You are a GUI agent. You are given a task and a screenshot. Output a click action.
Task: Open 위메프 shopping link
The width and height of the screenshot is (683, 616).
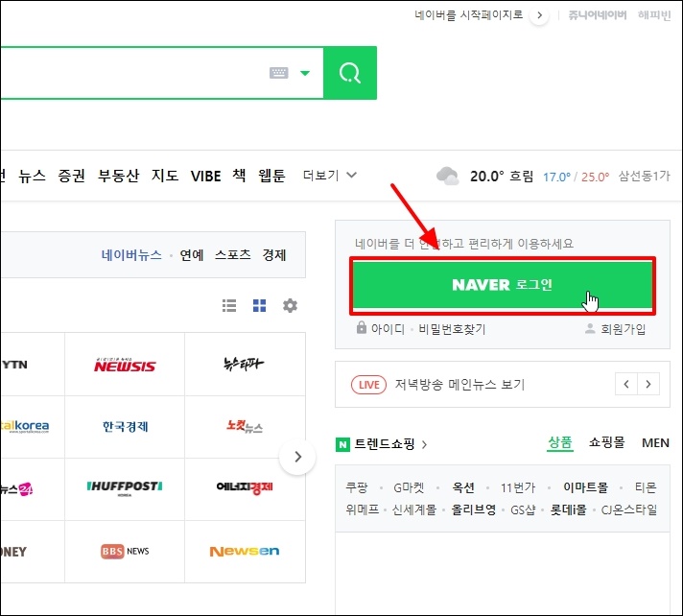pyautogui.click(x=363, y=509)
